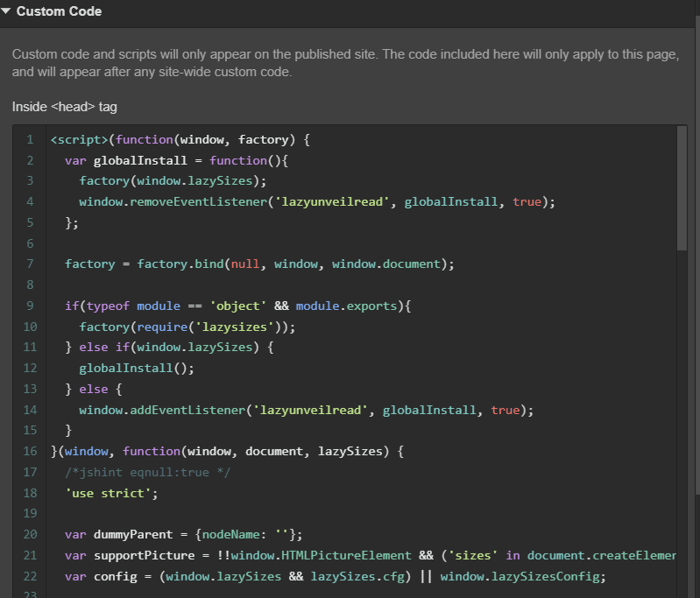Click the code editor's vertical scrollbar thumb
This screenshot has width=700, height=598.
click(682, 188)
